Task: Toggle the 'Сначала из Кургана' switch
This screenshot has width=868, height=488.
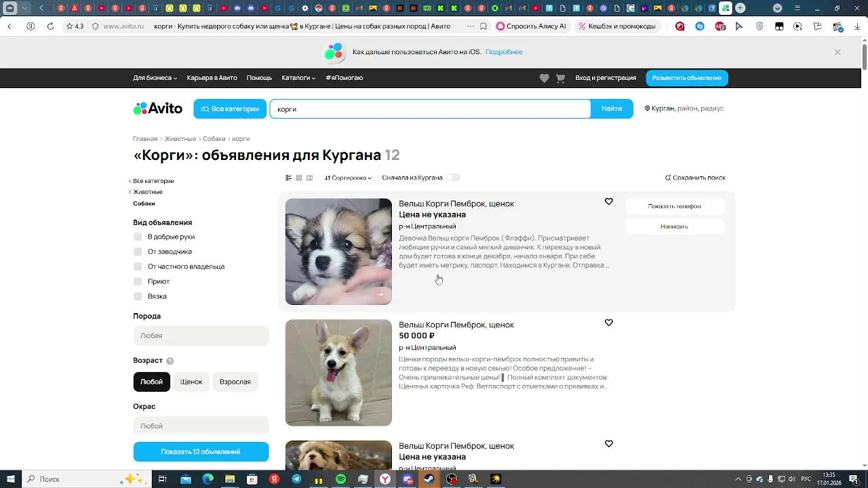Action: 453,178
